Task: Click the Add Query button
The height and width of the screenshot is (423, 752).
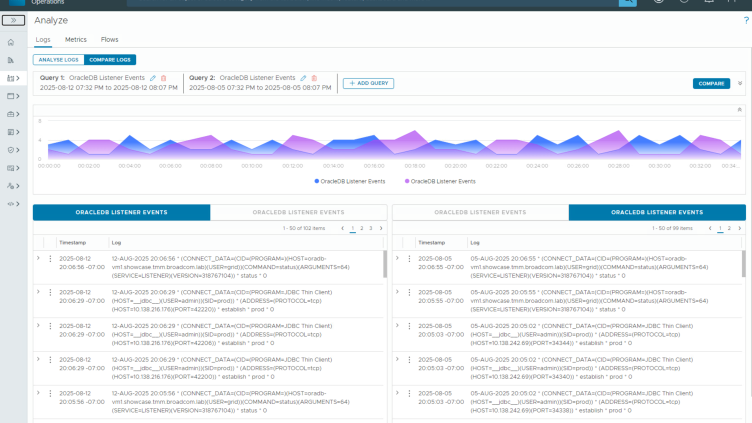Action: click(368, 83)
